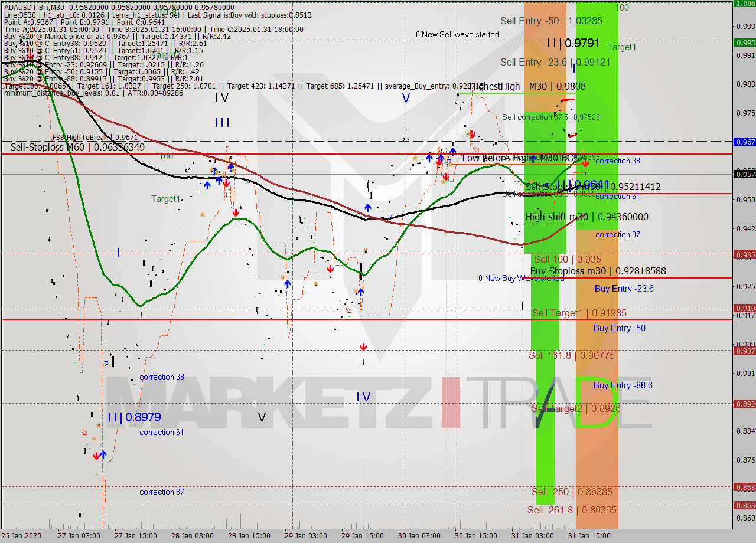
Task: Click the red down arrow left of Target1 label
Action: point(236,212)
